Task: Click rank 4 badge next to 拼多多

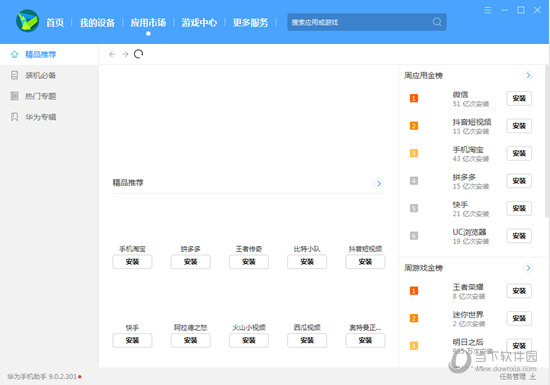Action: click(x=414, y=181)
